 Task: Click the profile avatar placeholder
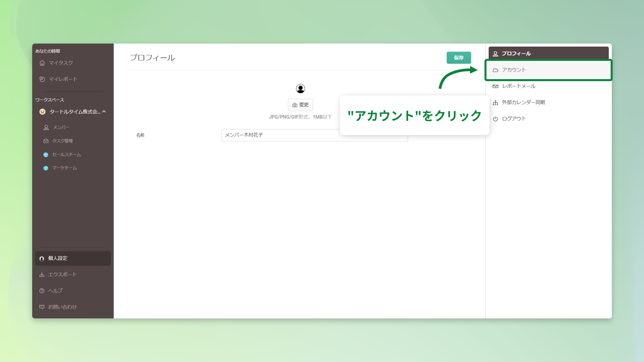(301, 88)
